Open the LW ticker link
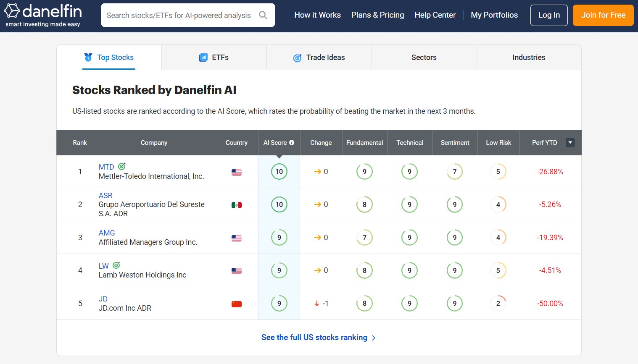Image resolution: width=638 pixels, height=364 pixels. click(104, 266)
